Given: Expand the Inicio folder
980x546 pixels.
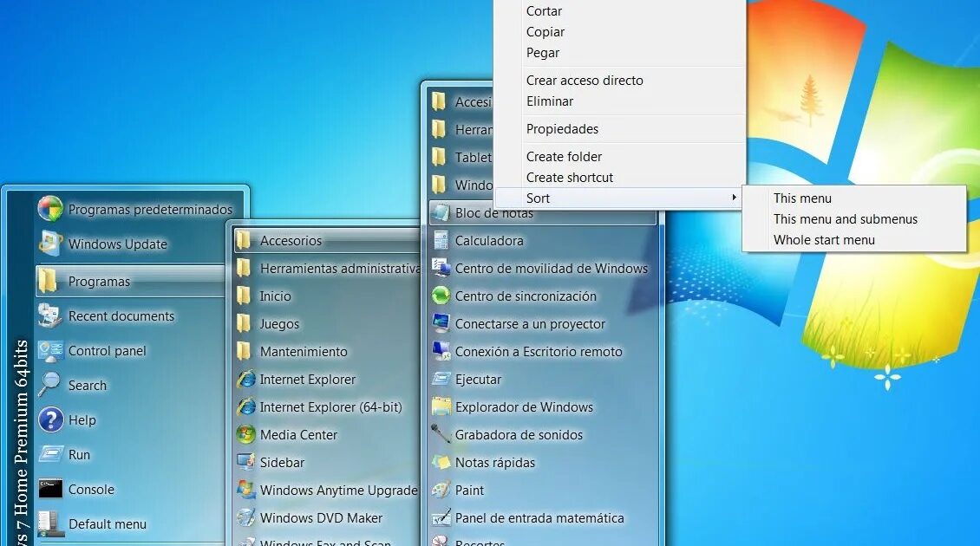Looking at the screenshot, I should click(x=328, y=296).
